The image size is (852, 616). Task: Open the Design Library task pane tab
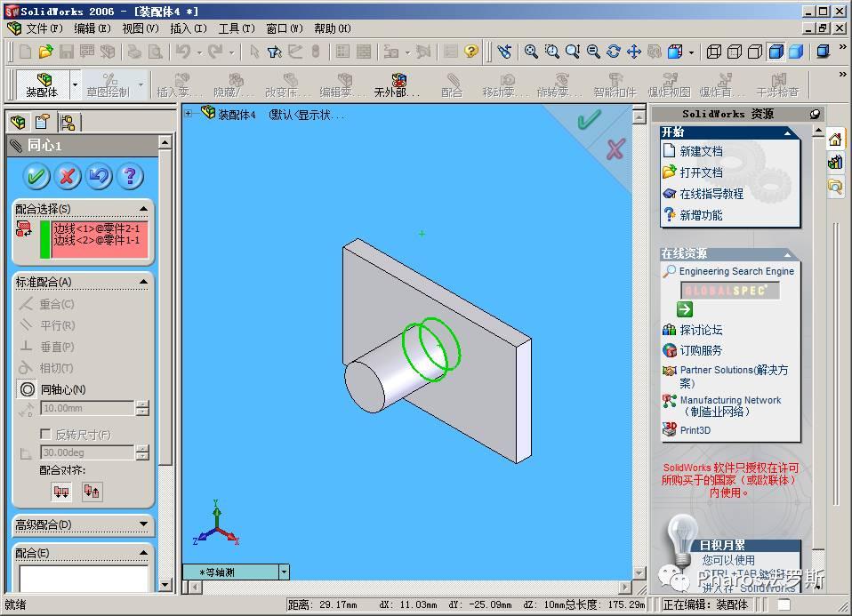click(834, 163)
